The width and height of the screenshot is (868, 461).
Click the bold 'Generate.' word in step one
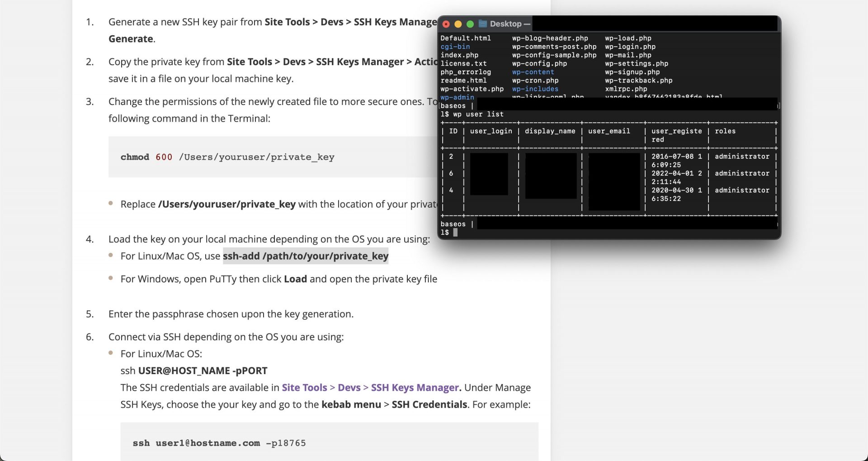click(132, 39)
